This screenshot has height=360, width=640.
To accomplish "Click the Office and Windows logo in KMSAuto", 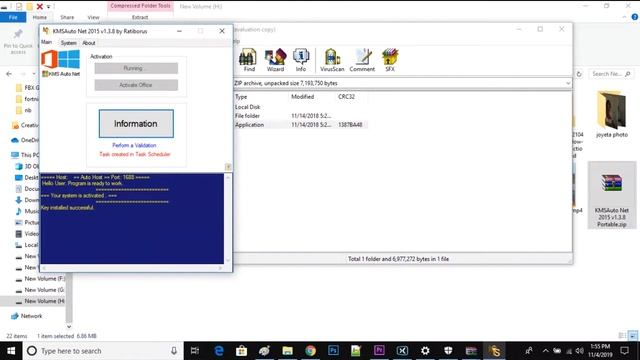I will pos(60,60).
